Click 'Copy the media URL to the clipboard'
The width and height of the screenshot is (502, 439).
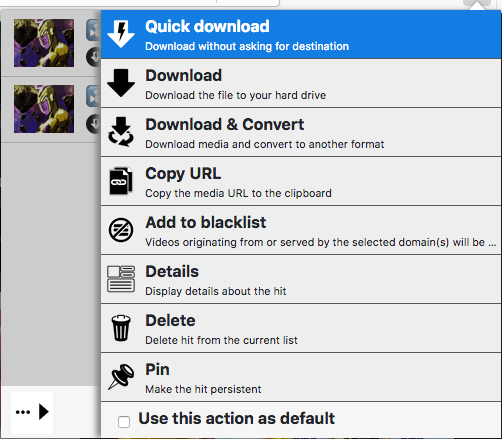click(x=238, y=193)
